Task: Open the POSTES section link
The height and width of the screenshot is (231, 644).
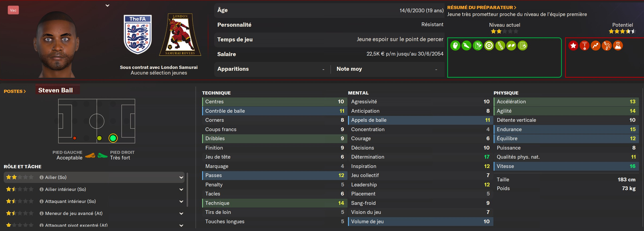Action: (x=15, y=91)
